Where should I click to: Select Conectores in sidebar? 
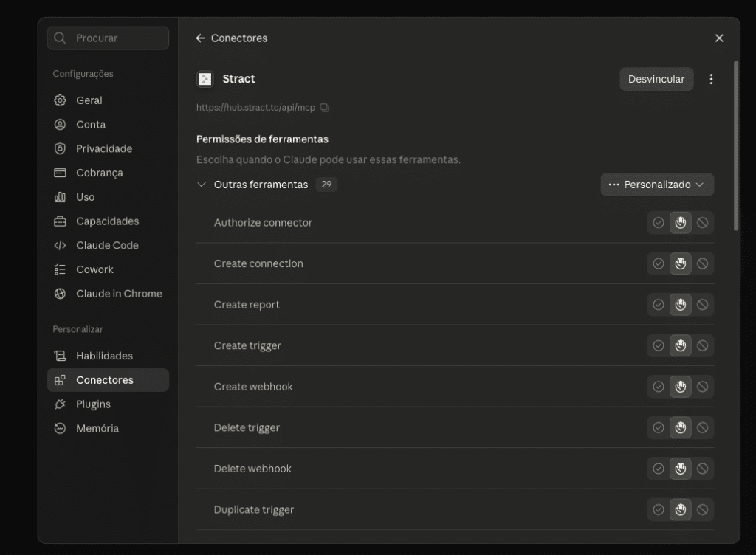tap(108, 380)
